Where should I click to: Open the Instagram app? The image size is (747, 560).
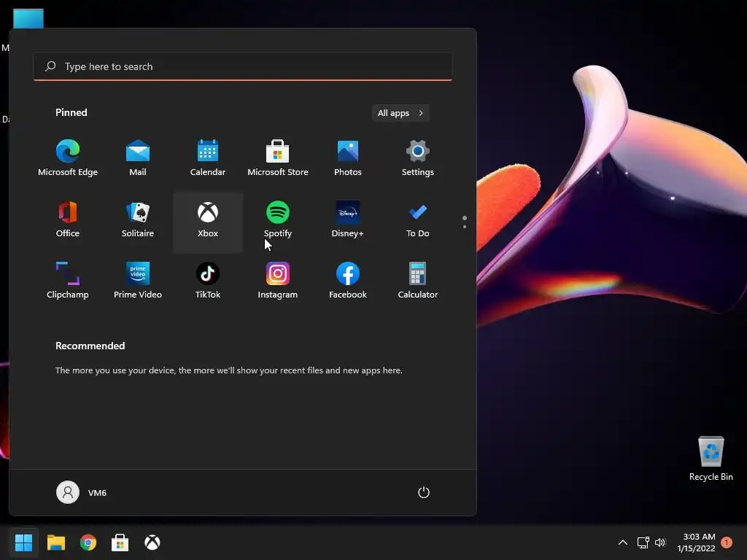coord(278,281)
